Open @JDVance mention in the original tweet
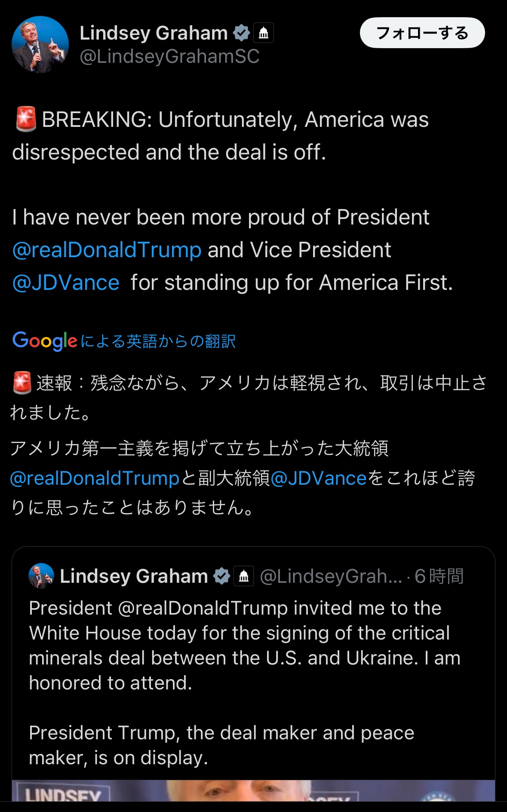The image size is (507, 812). 66,283
